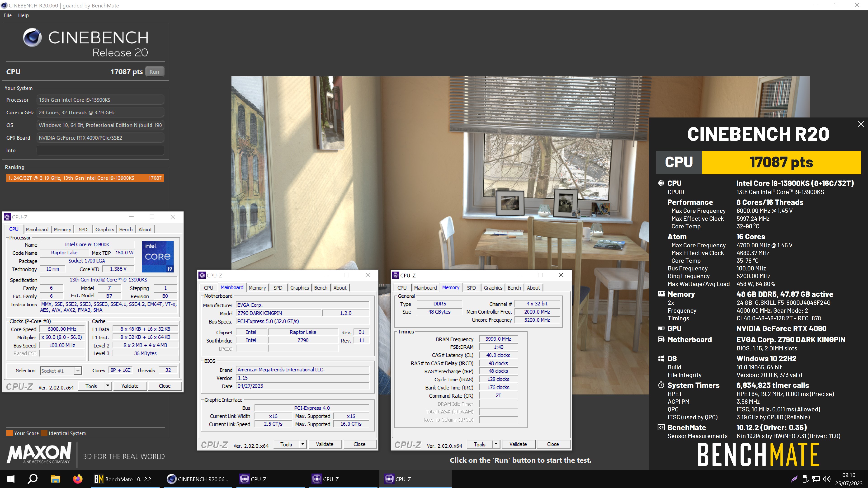Click Validate in CPU-Z CPU window
868x488 pixels.
coord(130,386)
